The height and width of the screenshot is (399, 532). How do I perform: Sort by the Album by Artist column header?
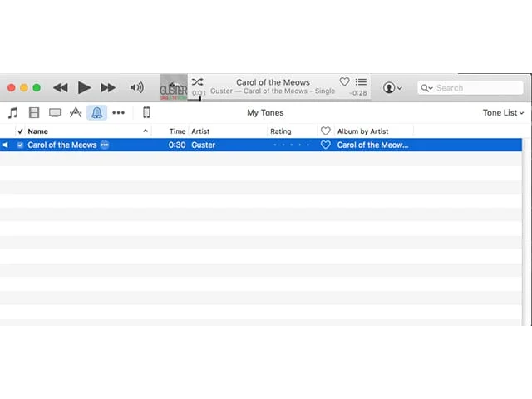362,131
